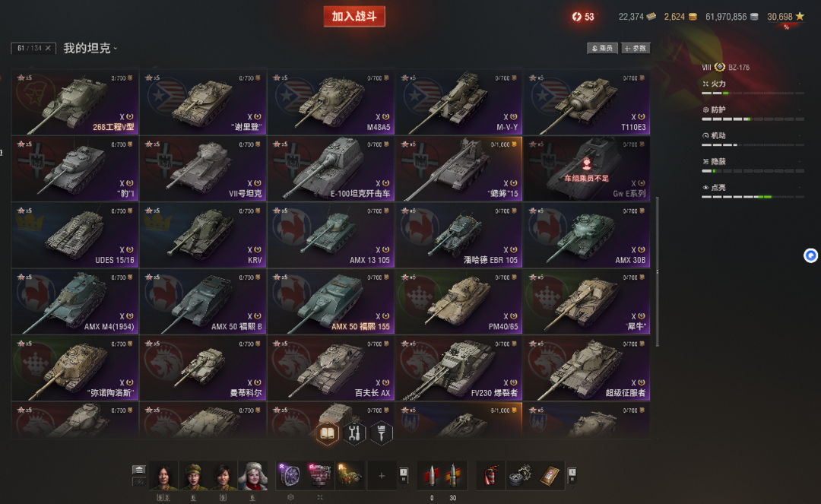Click the empty plus equipment slot

coord(382,476)
